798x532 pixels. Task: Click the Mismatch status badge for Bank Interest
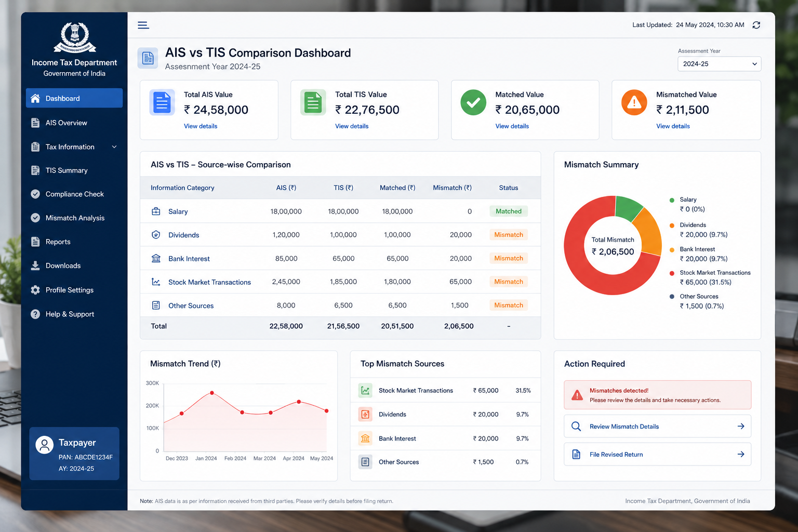[x=509, y=258]
